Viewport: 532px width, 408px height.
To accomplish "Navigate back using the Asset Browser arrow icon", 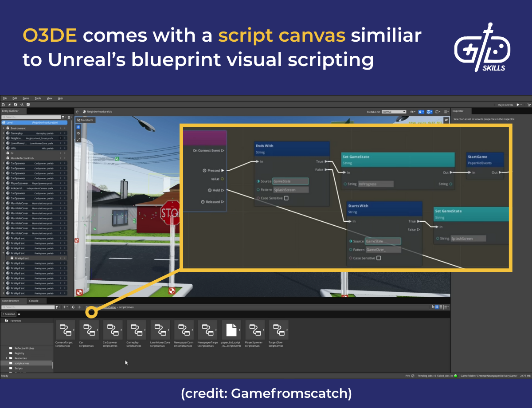I will tap(73, 307).
